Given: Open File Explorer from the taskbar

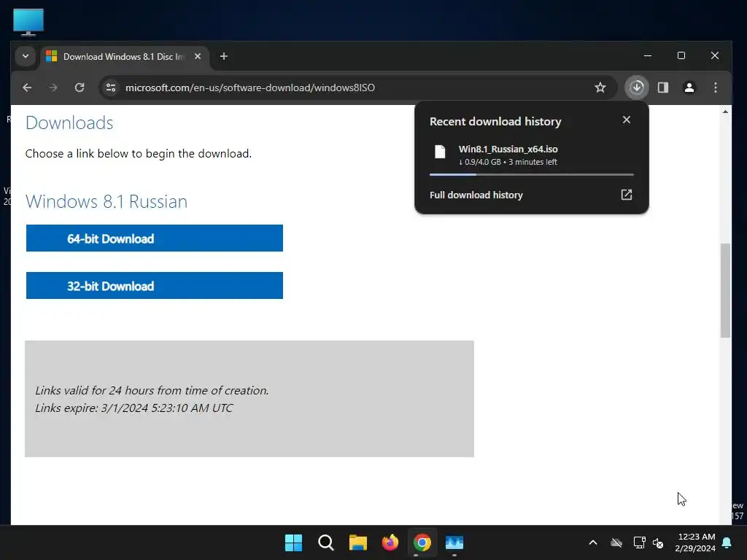Looking at the screenshot, I should coord(357,542).
